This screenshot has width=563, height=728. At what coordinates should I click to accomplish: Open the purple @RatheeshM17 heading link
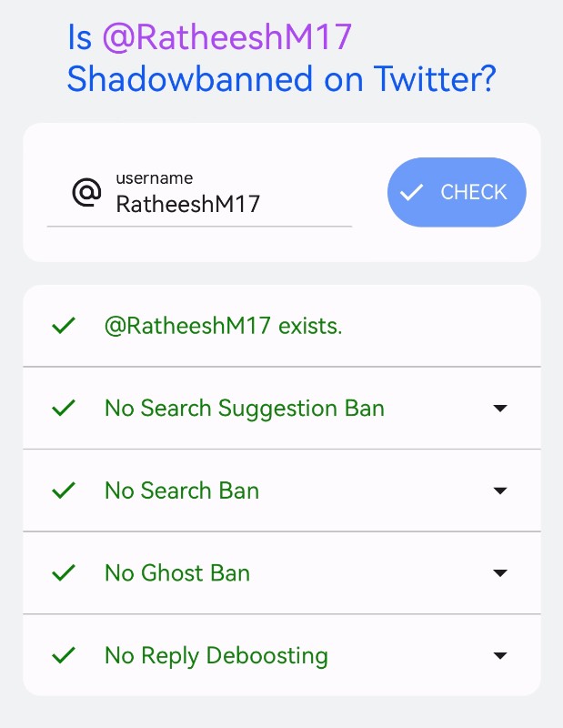227,37
